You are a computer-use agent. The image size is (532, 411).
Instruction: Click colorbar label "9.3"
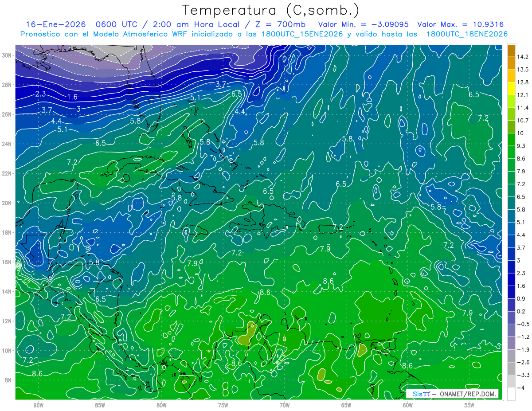point(522,146)
